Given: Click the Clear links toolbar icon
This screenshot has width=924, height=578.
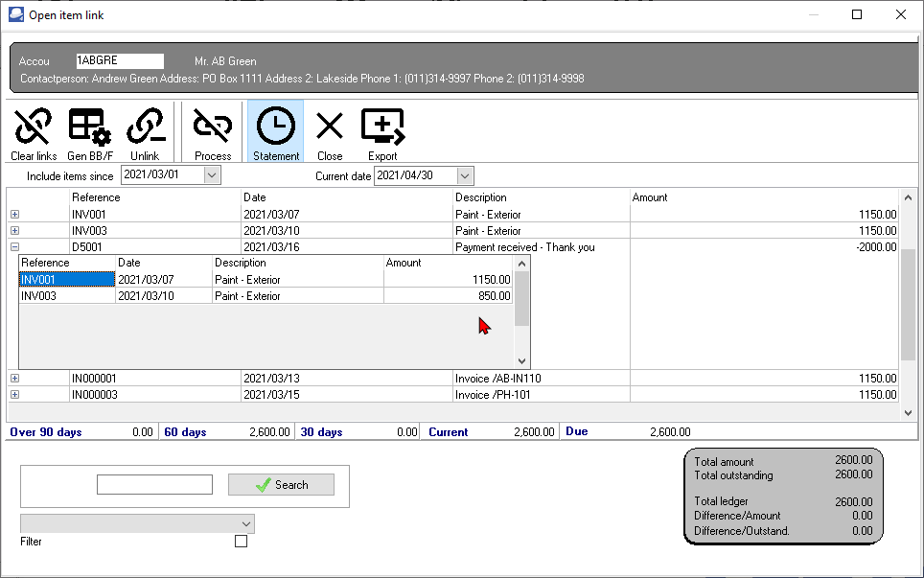Looking at the screenshot, I should [x=34, y=132].
